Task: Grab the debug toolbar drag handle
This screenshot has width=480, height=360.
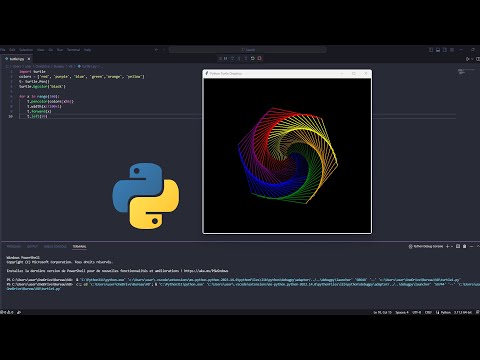Action: [x=220, y=58]
